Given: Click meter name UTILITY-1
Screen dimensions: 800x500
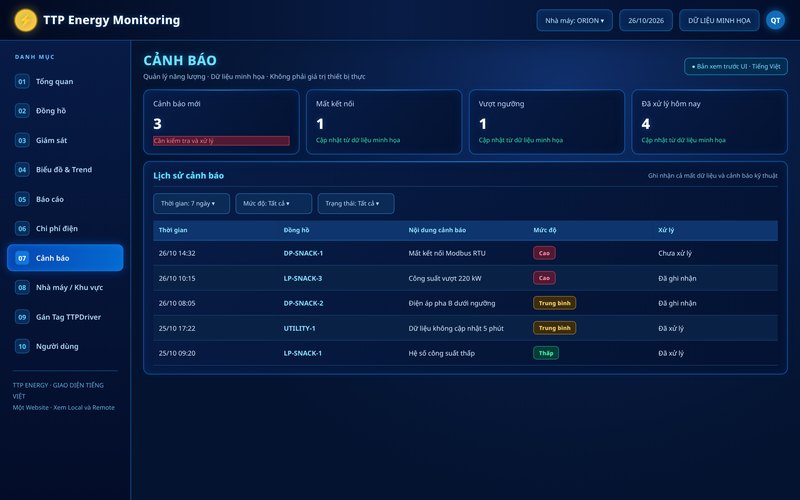Looking at the screenshot, I should click(x=299, y=328).
